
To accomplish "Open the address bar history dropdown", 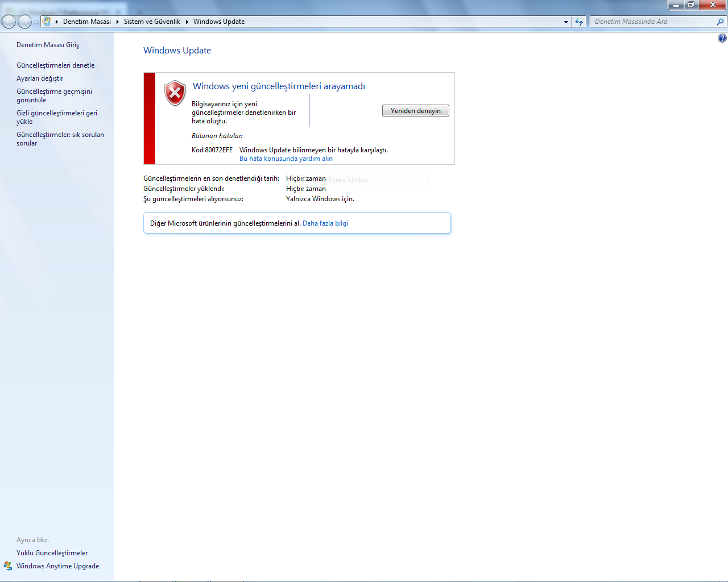I will coord(566,22).
